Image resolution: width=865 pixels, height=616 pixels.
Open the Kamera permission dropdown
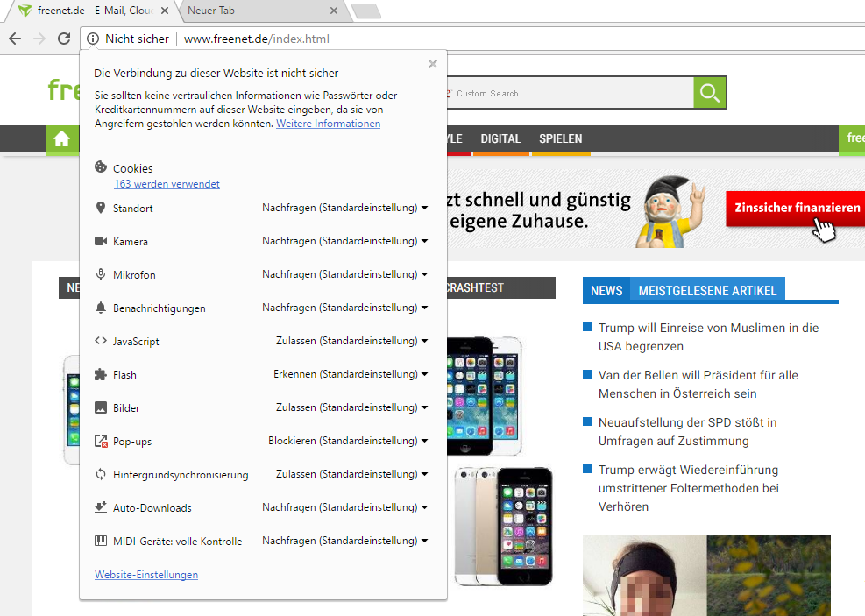click(x=344, y=242)
